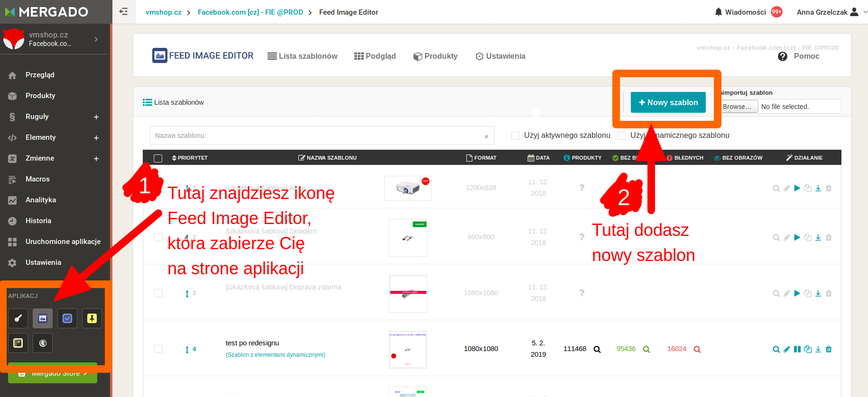This screenshot has width=868, height=397.
Task: Expand the vmshop.cz project switcher chevron
Action: (x=96, y=39)
